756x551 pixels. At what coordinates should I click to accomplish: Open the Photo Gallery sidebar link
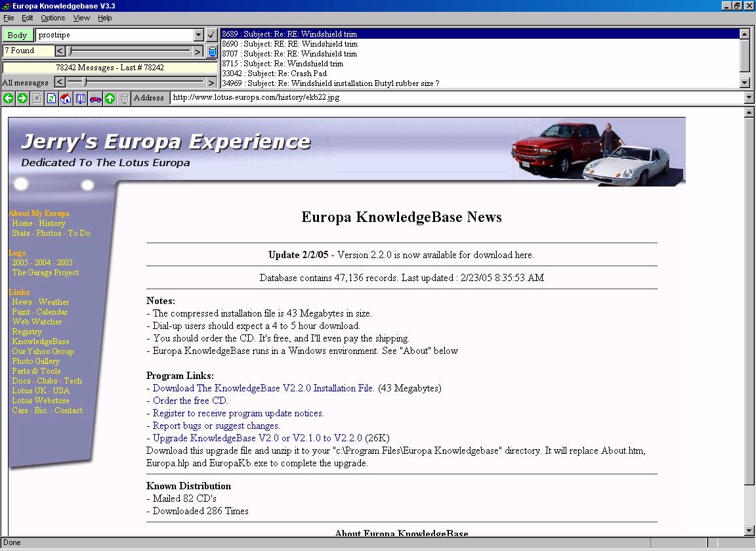35,361
